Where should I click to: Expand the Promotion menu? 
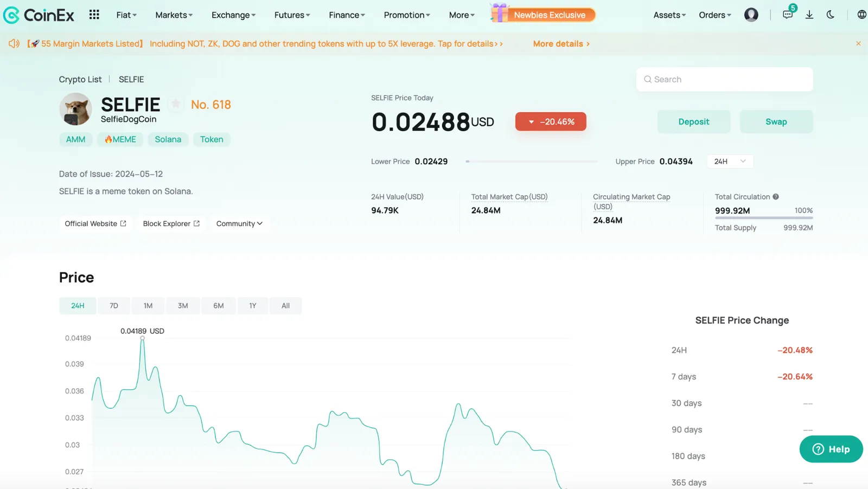[407, 15]
